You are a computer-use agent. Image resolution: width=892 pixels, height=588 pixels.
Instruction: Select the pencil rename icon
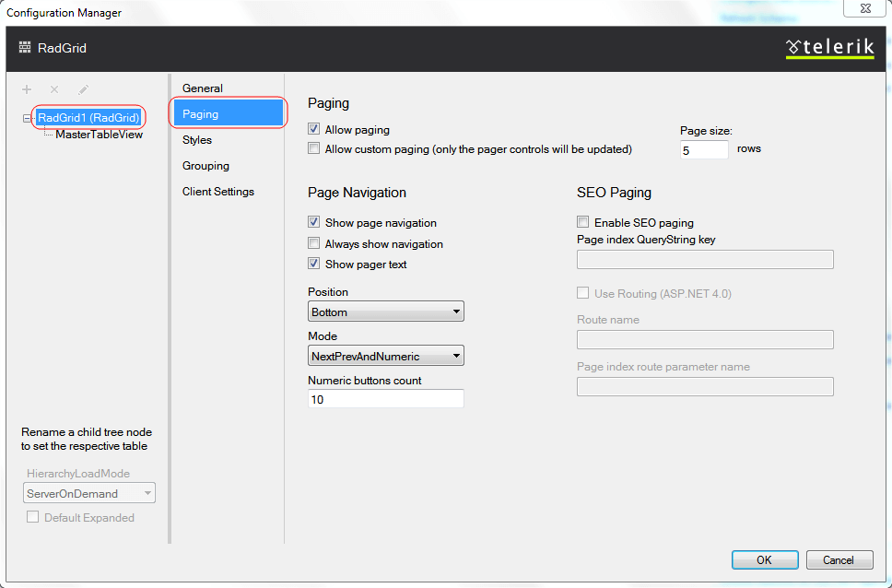pyautogui.click(x=82, y=88)
